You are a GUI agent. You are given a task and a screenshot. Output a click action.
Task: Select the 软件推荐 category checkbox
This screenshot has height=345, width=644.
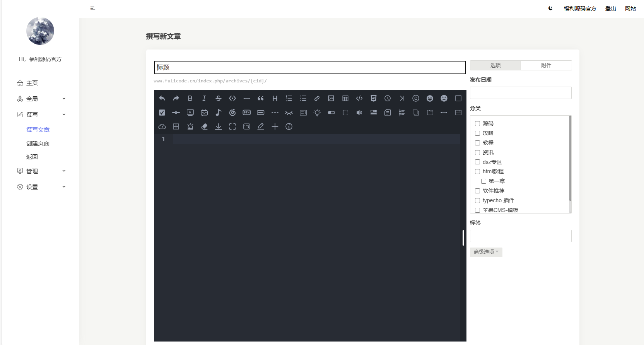point(477,191)
